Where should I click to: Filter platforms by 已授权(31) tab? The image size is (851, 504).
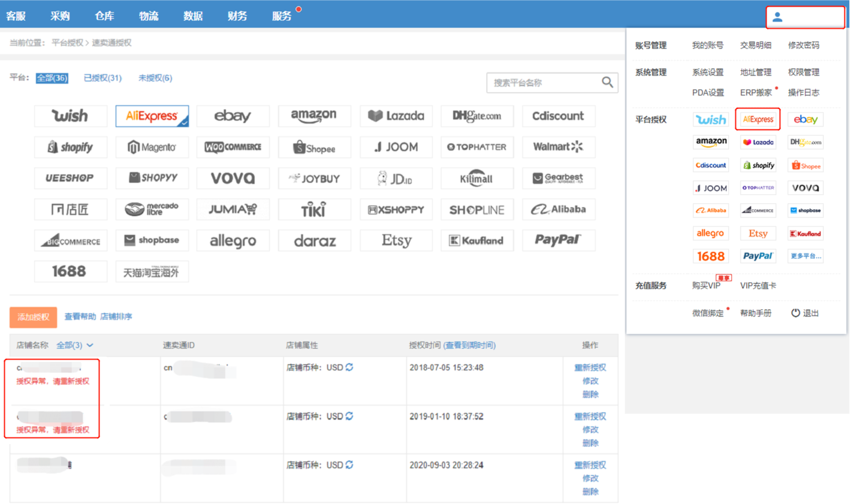click(102, 78)
